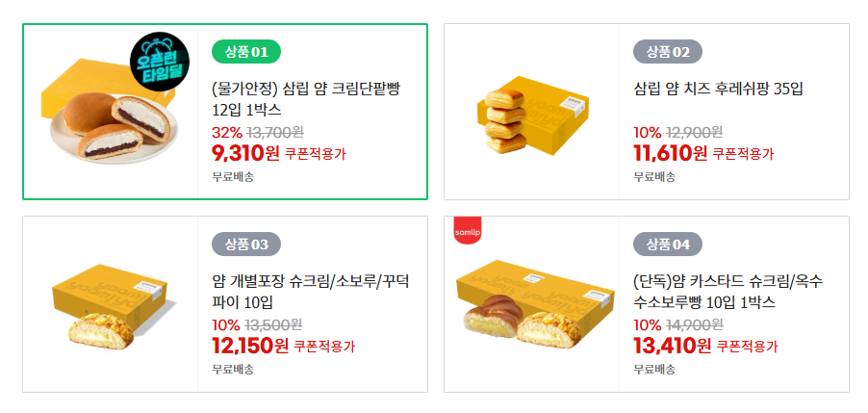
Task: Open 삼립 얌 치즈 후레쉬팡 35입 link
Action: click(718, 90)
